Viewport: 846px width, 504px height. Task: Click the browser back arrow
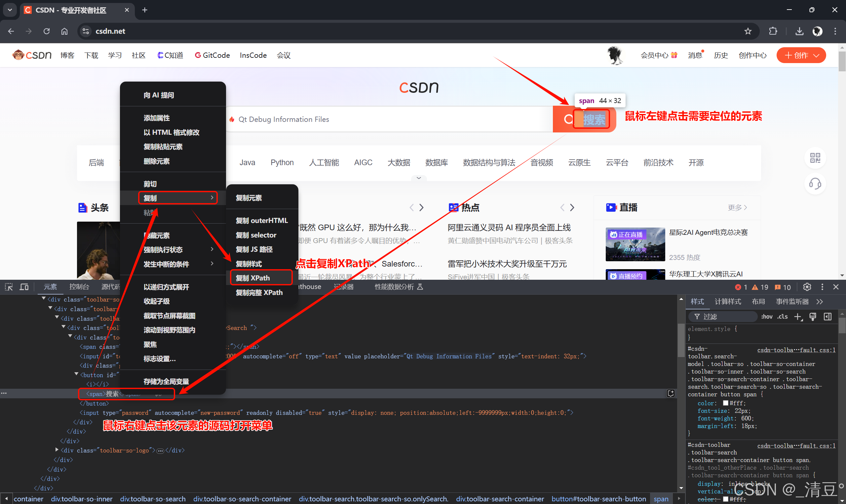11,31
